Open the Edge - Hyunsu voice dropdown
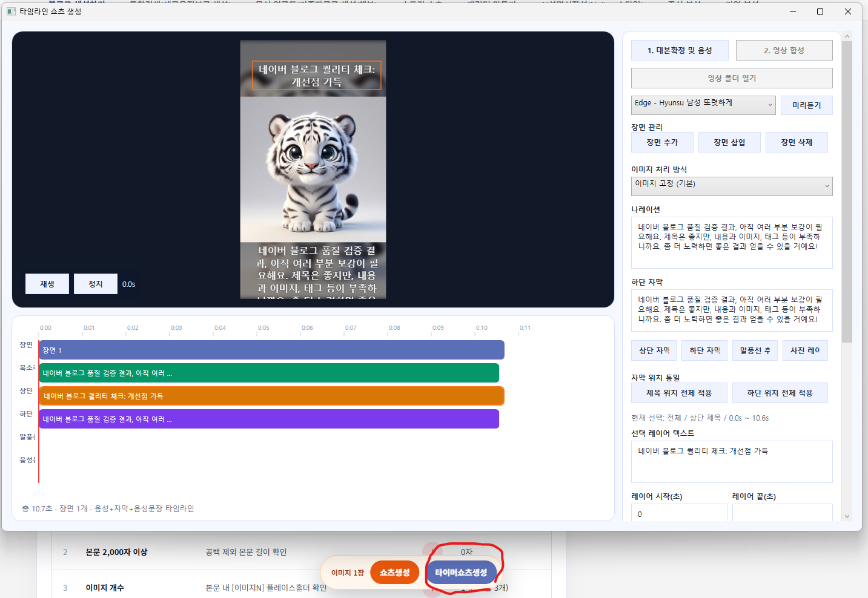868x598 pixels. (x=703, y=105)
